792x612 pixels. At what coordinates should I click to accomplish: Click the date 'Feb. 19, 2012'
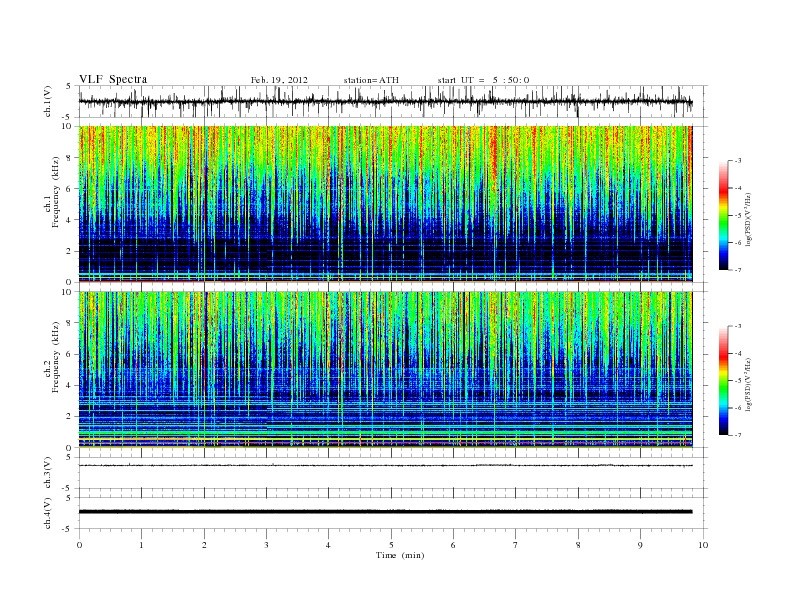[279, 80]
